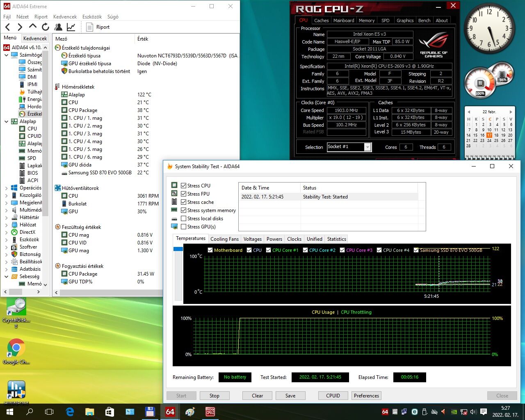The height and width of the screenshot is (420, 525).
Task: Select the Érzékelő tree item
Action: tap(31, 114)
